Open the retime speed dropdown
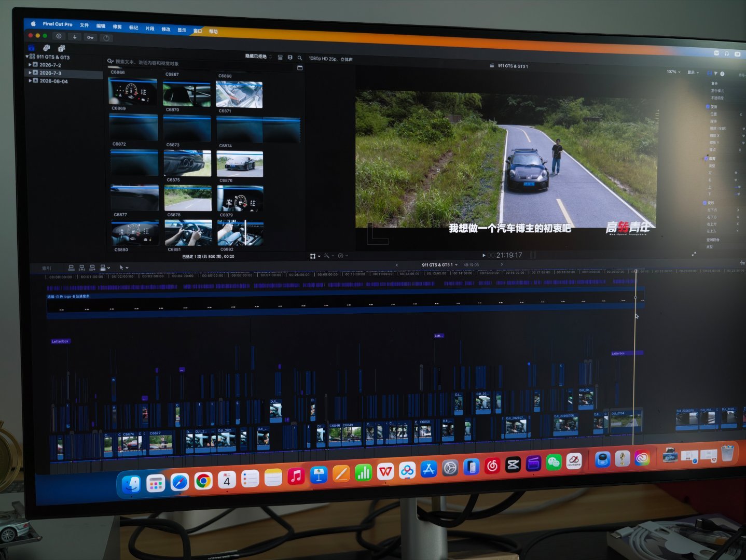746x560 pixels. click(x=343, y=256)
